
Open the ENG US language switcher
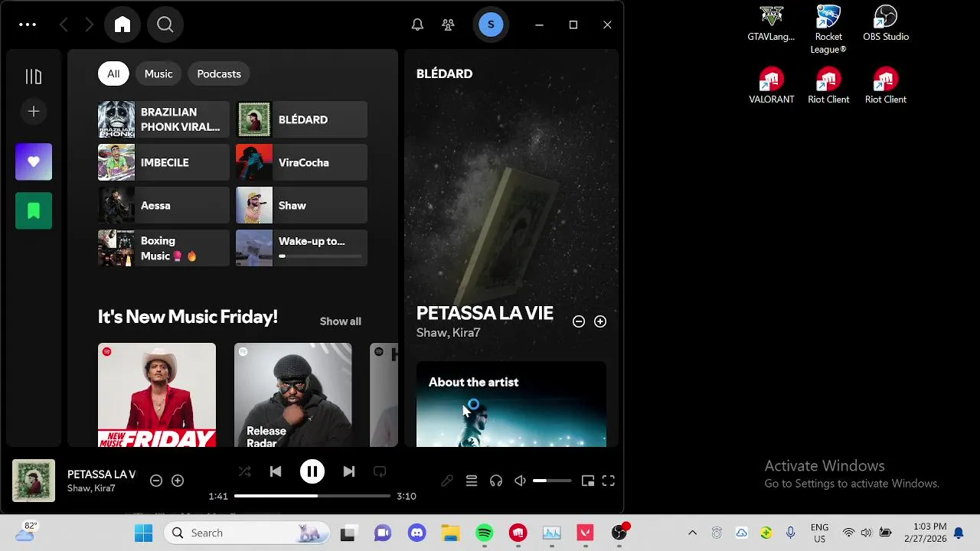point(819,533)
